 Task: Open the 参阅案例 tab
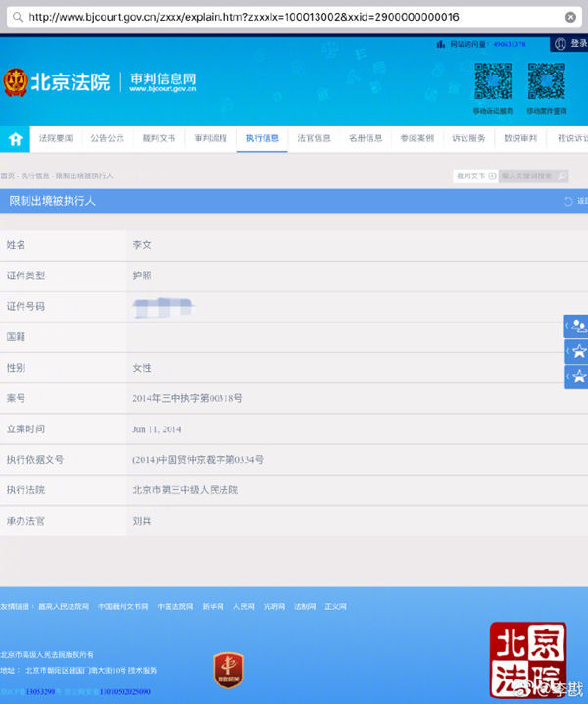(x=416, y=138)
